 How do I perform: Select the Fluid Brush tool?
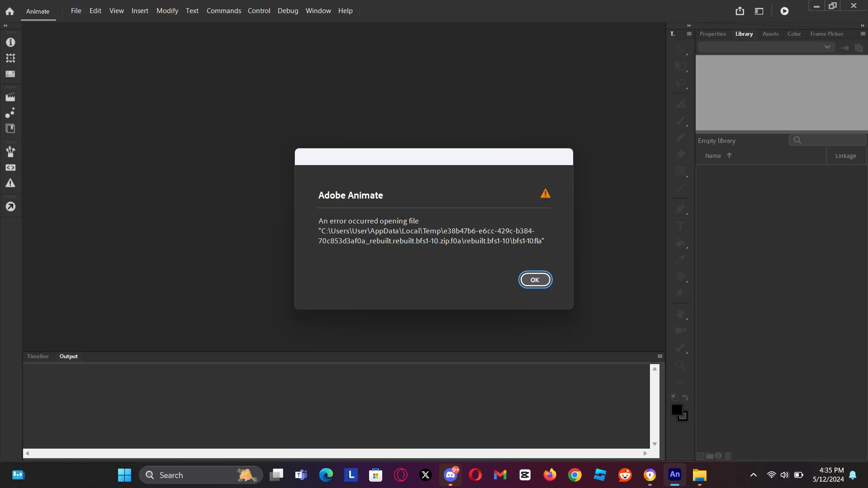point(680,104)
